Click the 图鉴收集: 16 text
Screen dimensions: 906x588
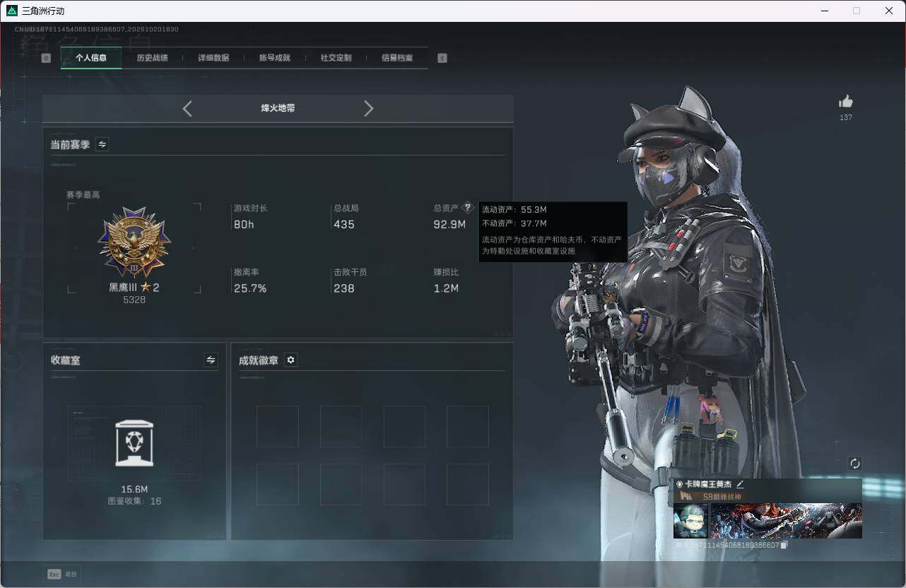[x=134, y=501]
